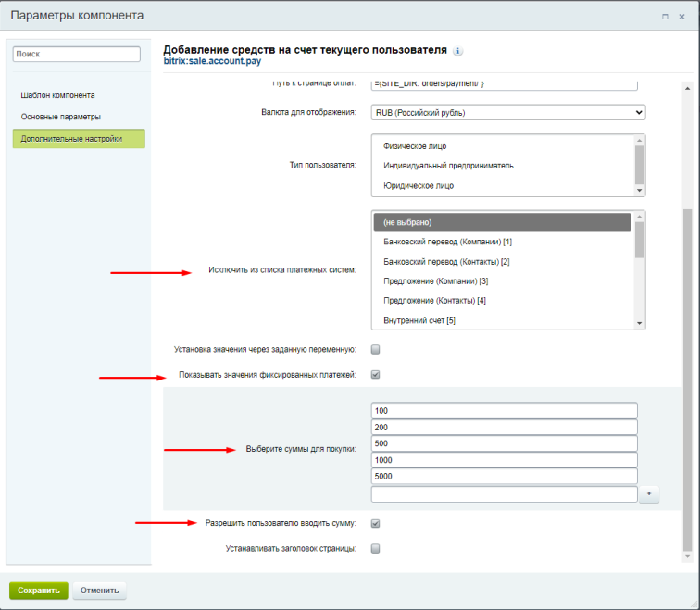The image size is (700, 610).
Task: Click the main dialog vertical scrollbar thumb
Action: 687,380
